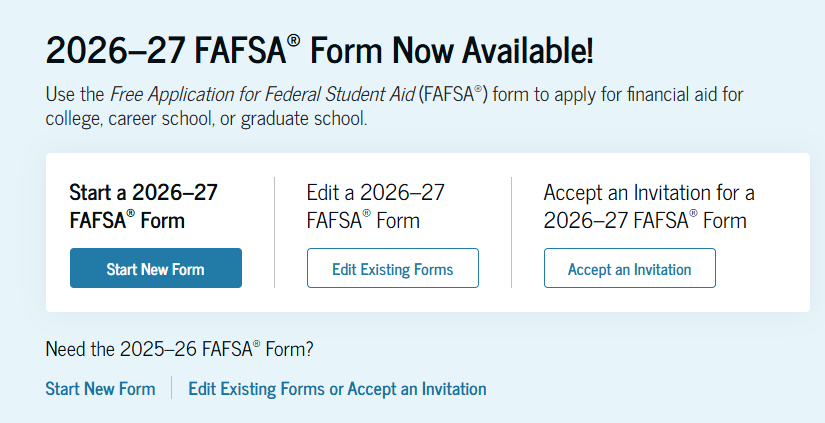The width and height of the screenshot is (825, 423).
Task: Follow Edit Existing Forms or Accept an Invitation link
Action: pyautogui.click(x=337, y=389)
